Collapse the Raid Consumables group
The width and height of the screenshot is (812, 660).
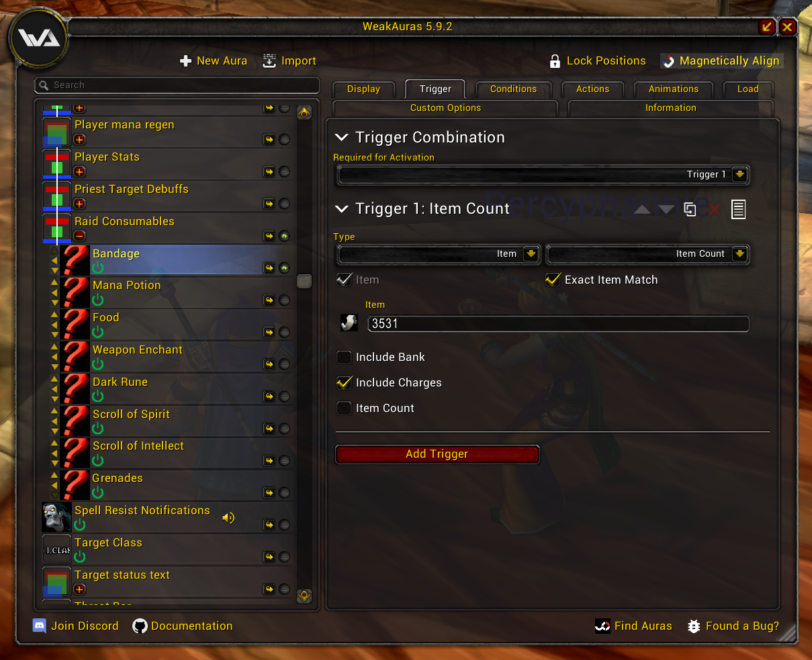pos(79,236)
